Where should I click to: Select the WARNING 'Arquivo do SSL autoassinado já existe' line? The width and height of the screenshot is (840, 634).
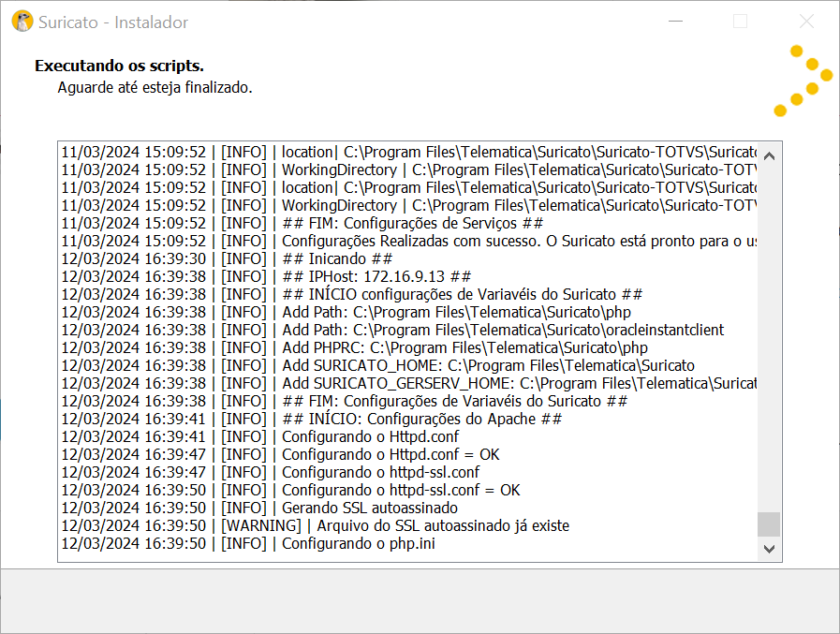point(315,525)
